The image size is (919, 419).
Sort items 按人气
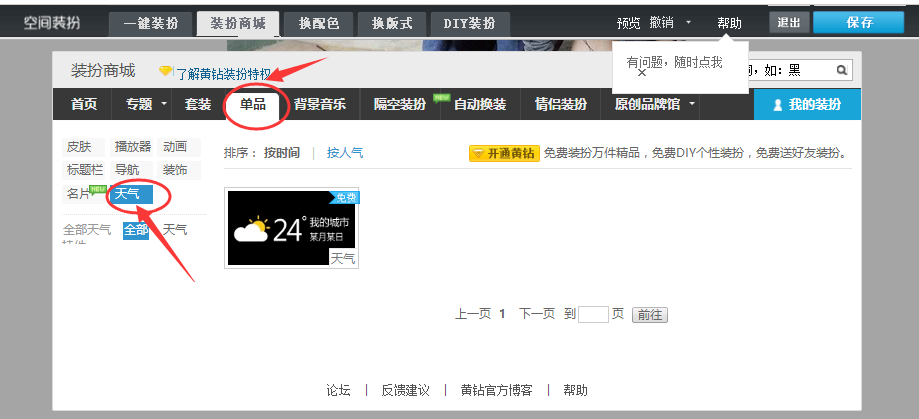coord(345,153)
